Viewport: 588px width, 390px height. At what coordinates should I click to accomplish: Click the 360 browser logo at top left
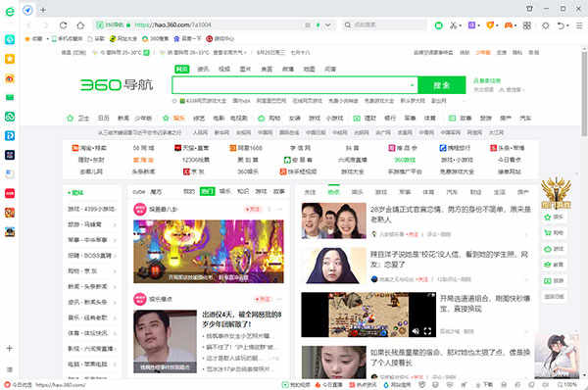coord(10,11)
